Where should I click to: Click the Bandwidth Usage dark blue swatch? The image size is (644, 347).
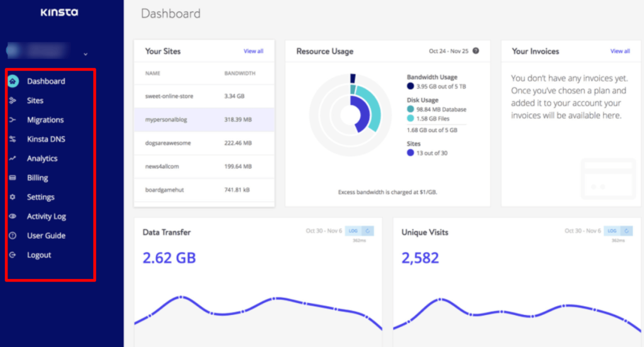point(410,86)
